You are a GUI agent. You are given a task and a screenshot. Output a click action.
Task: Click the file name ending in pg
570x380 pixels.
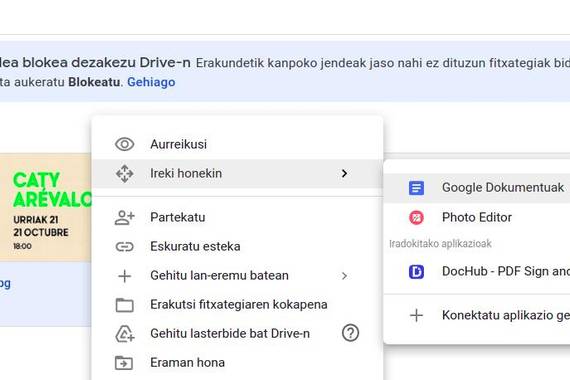[x=5, y=284]
